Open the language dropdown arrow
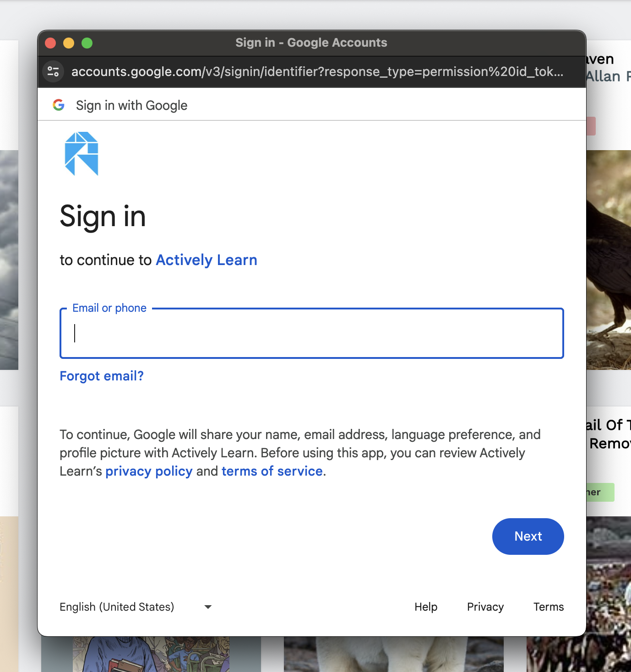The width and height of the screenshot is (631, 672). coord(208,607)
